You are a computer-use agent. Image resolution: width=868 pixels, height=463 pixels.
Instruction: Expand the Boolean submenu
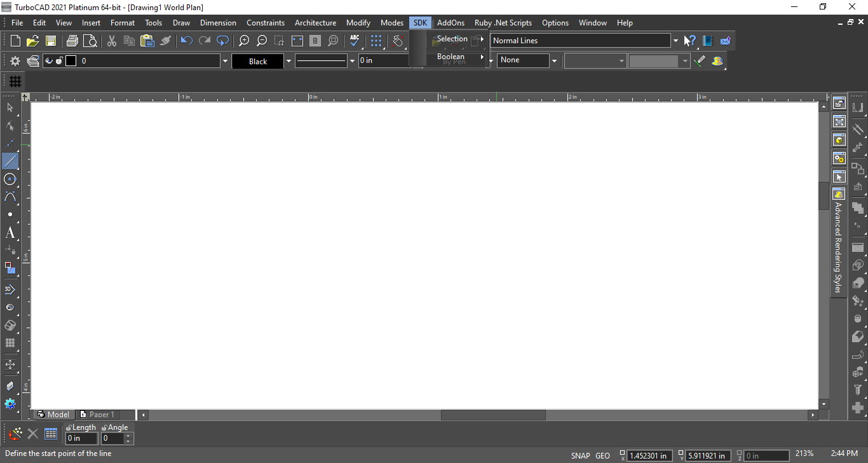click(456, 57)
